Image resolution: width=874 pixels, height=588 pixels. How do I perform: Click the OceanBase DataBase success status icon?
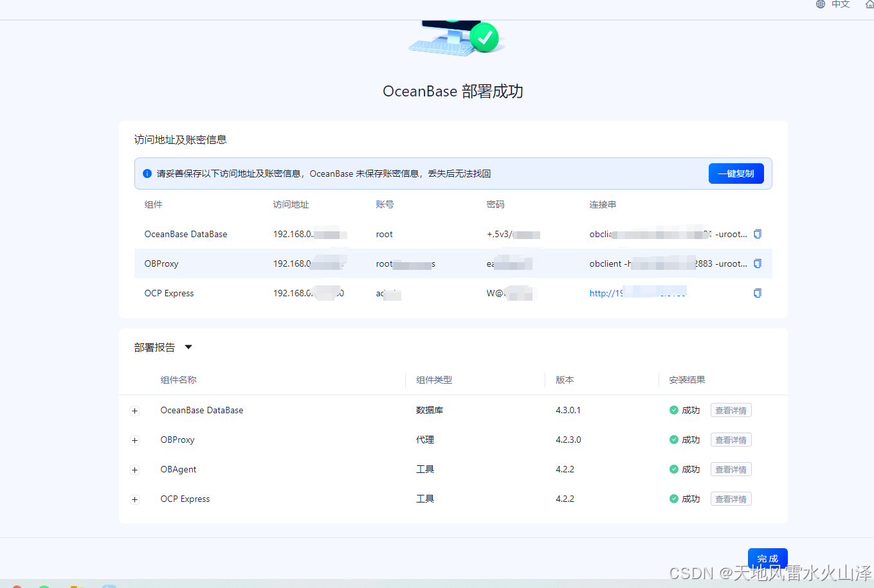pyautogui.click(x=673, y=410)
